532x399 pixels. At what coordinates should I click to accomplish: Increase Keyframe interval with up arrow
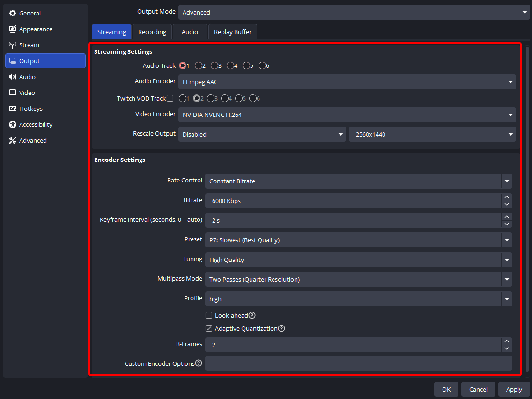(507, 217)
